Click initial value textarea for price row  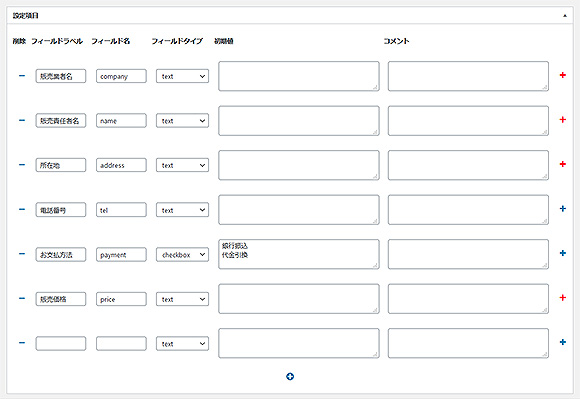[299, 299]
